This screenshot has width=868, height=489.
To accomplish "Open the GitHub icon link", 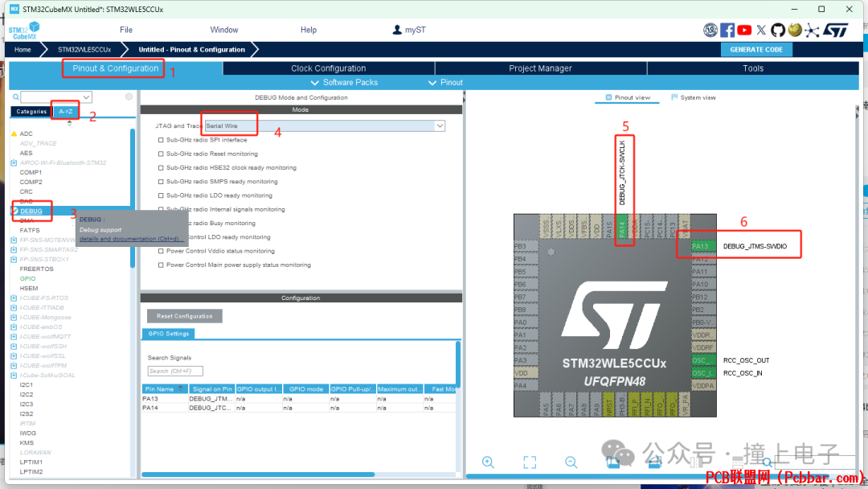I will point(778,30).
